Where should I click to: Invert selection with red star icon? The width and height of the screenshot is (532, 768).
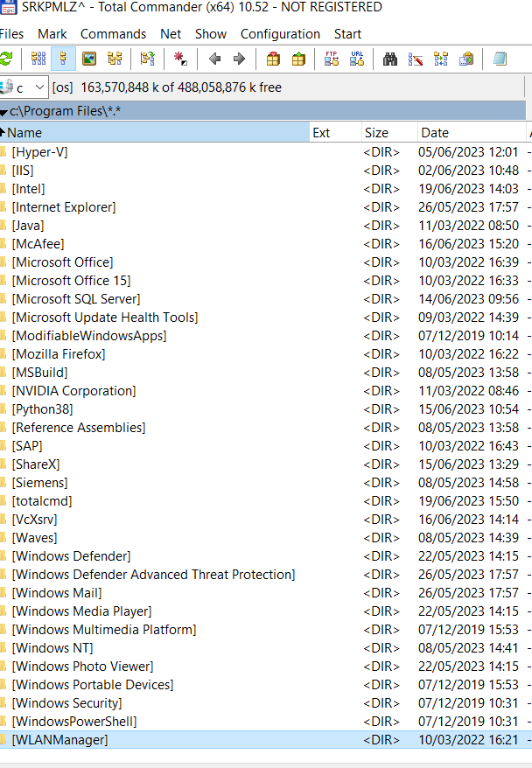180,59
